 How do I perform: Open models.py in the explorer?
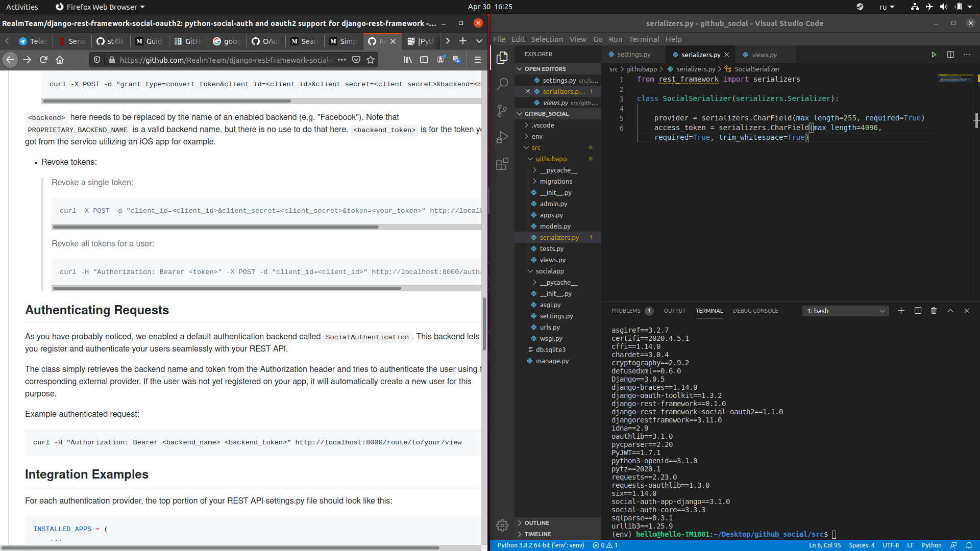pyautogui.click(x=557, y=226)
